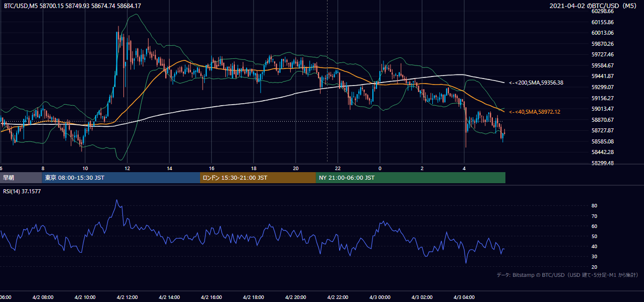Click the 58727.87 price axis label
This screenshot has width=644, height=302.
tap(602, 130)
